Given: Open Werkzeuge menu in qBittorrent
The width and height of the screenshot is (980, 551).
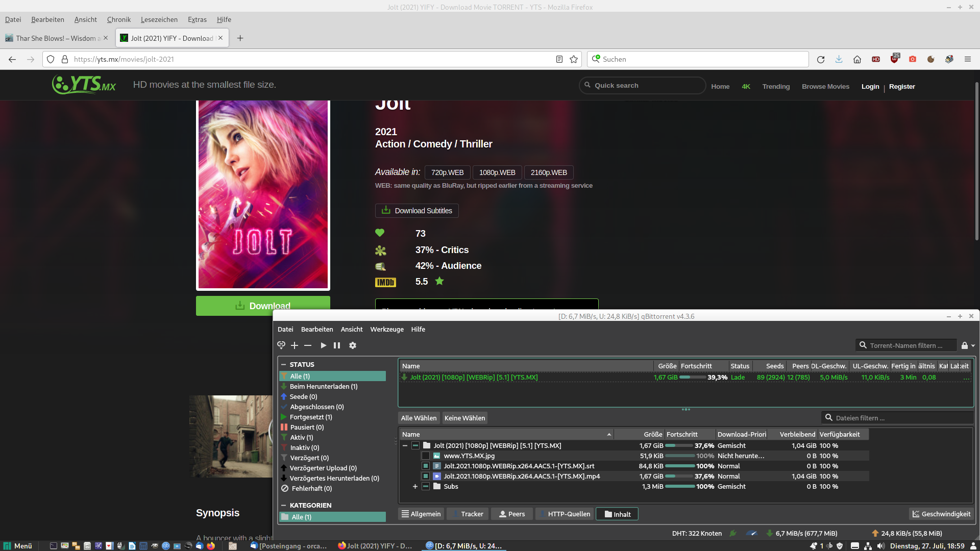Looking at the screenshot, I should coord(387,329).
